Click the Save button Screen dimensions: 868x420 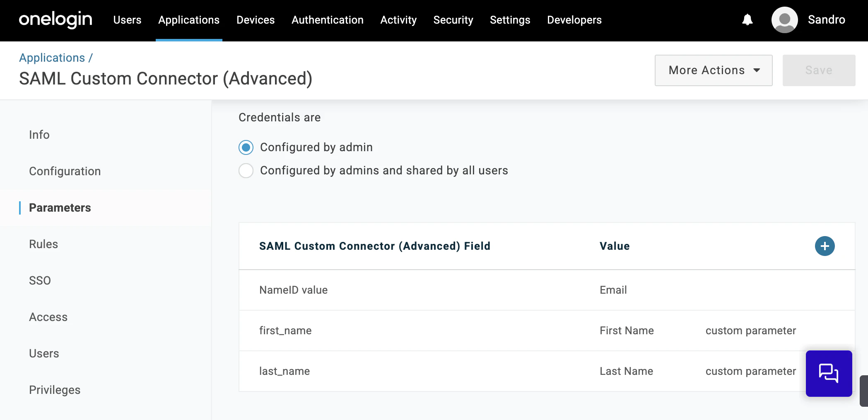[x=818, y=70]
